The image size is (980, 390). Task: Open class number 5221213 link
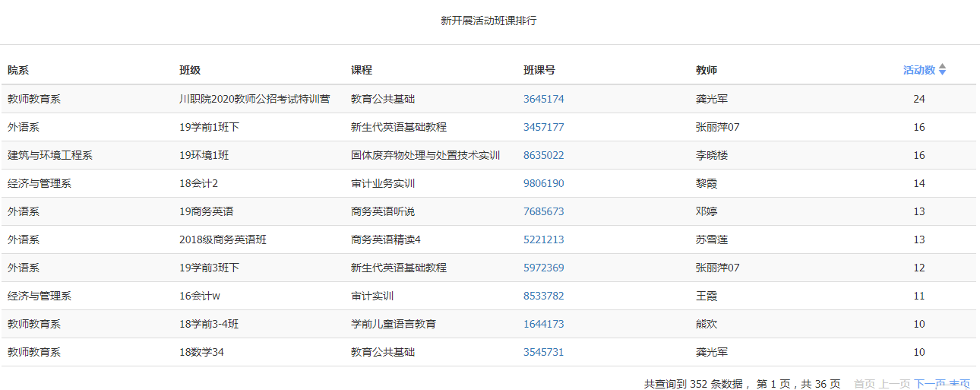click(x=544, y=239)
